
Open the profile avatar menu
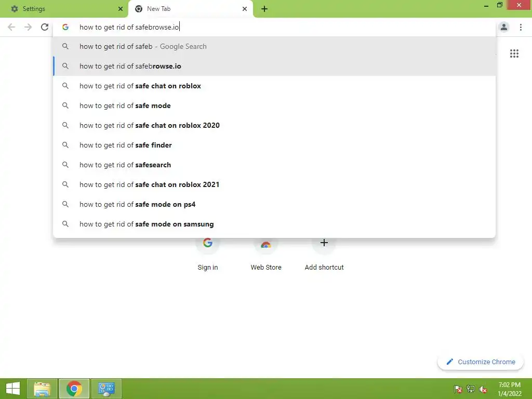(504, 27)
